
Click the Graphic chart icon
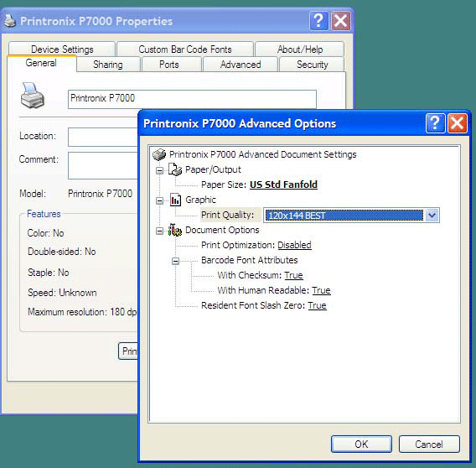click(x=175, y=200)
